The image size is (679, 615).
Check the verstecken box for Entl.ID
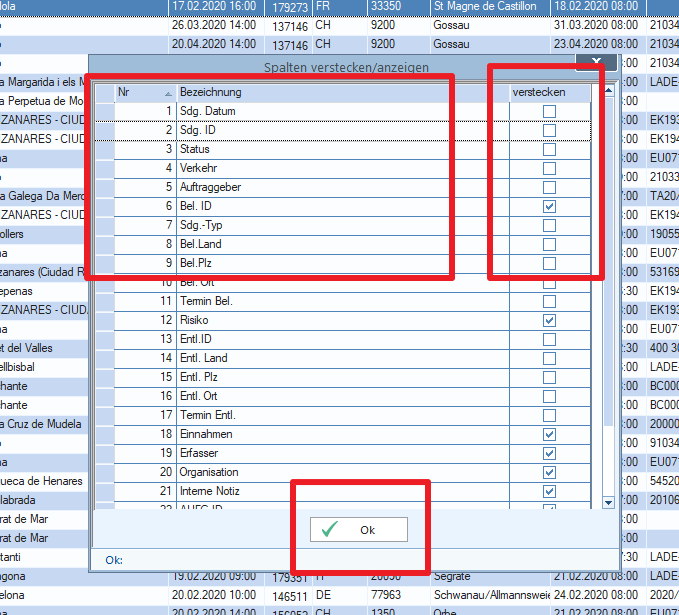click(x=549, y=340)
